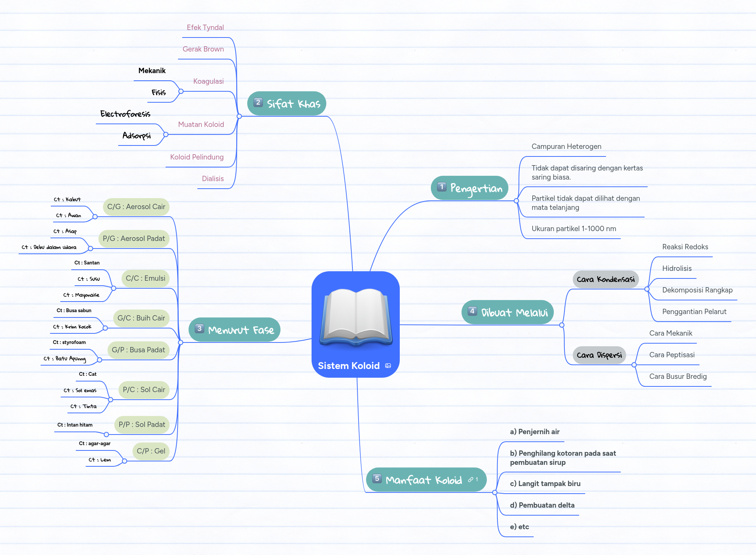Screen dimensions: 756x555
Task: Collapse the Koagulasi subbranch circle
Action: point(181,91)
